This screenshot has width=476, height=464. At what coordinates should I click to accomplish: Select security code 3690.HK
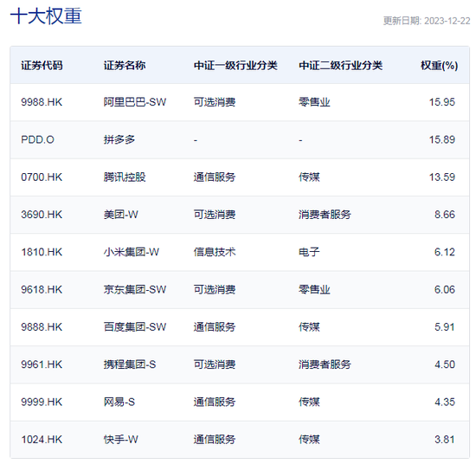coord(42,215)
